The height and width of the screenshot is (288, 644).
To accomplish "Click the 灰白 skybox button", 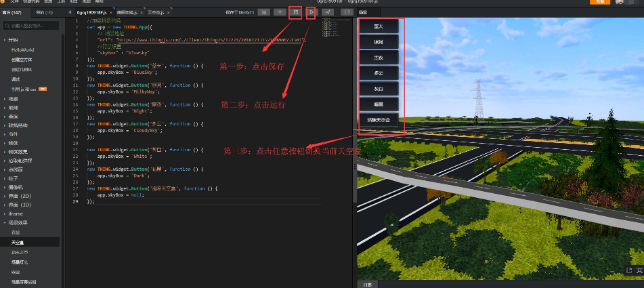I will [379, 89].
